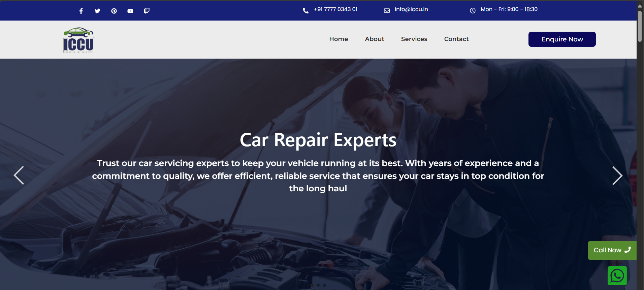
Task: Open the Pinterest social icon
Action: (114, 11)
